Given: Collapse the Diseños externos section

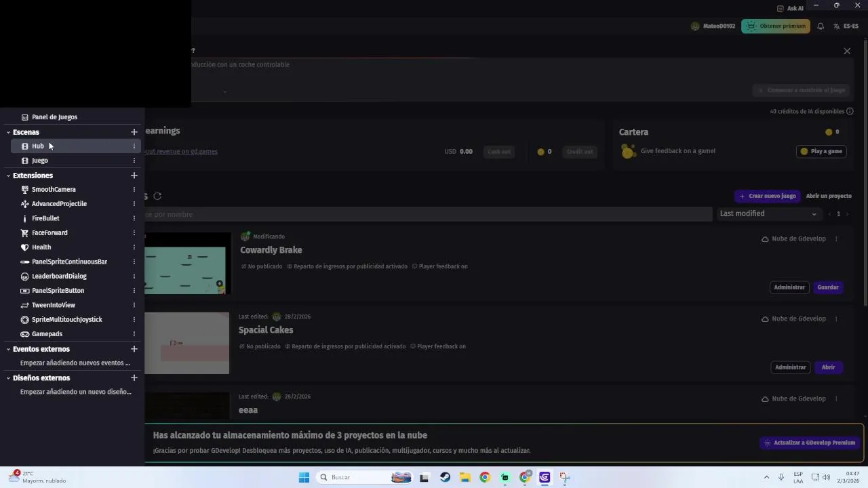Looking at the screenshot, I should [x=8, y=378].
